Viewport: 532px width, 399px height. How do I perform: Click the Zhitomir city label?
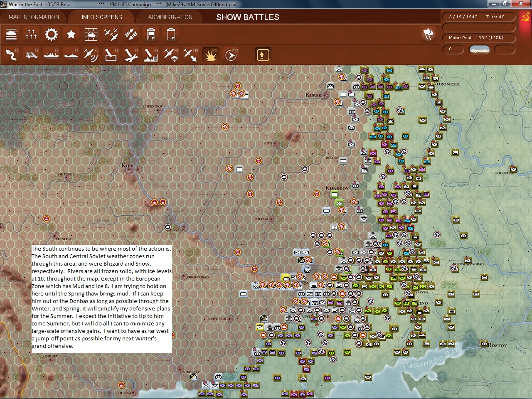[66, 175]
